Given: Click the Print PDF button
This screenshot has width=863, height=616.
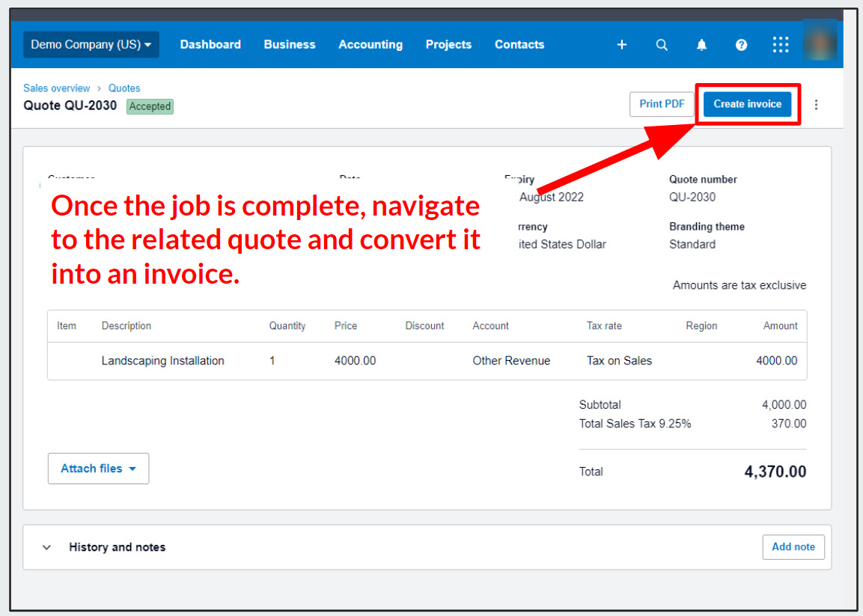Looking at the screenshot, I should [662, 104].
